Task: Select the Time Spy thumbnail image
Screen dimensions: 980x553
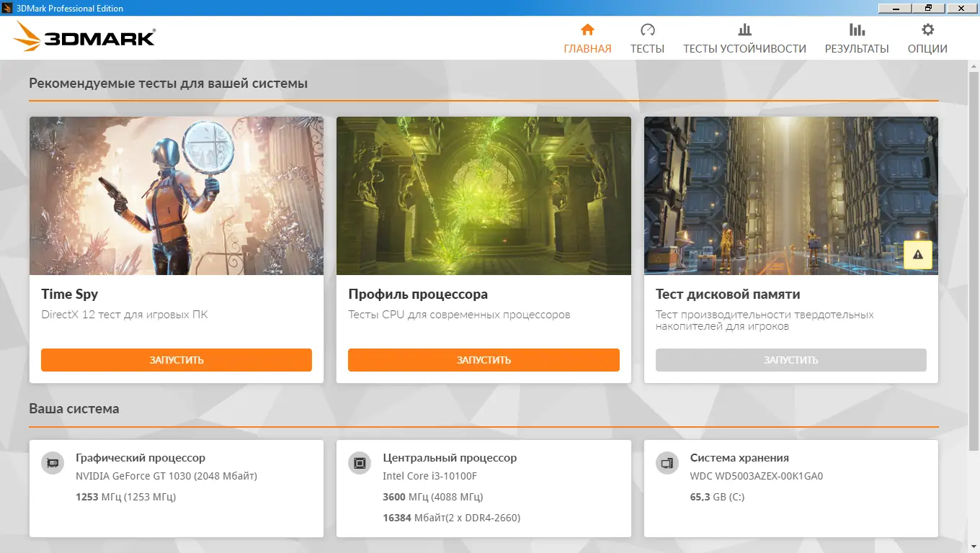Action: 177,196
